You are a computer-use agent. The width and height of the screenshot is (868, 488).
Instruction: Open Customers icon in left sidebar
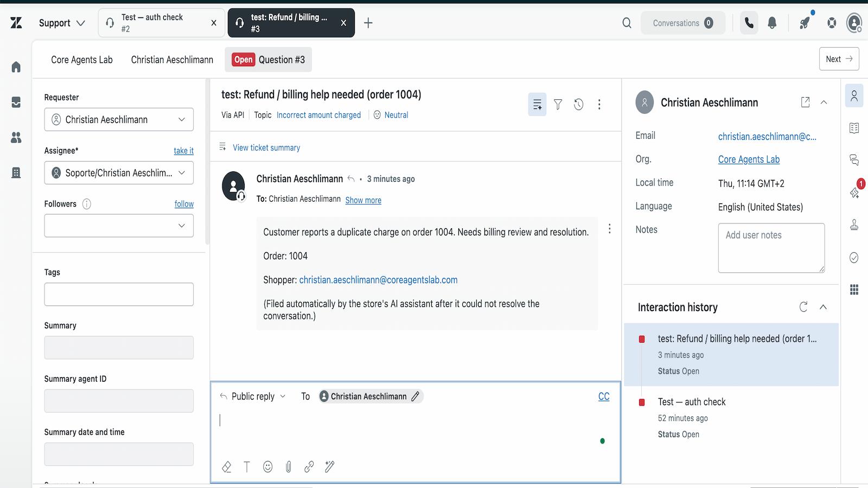coord(16,138)
